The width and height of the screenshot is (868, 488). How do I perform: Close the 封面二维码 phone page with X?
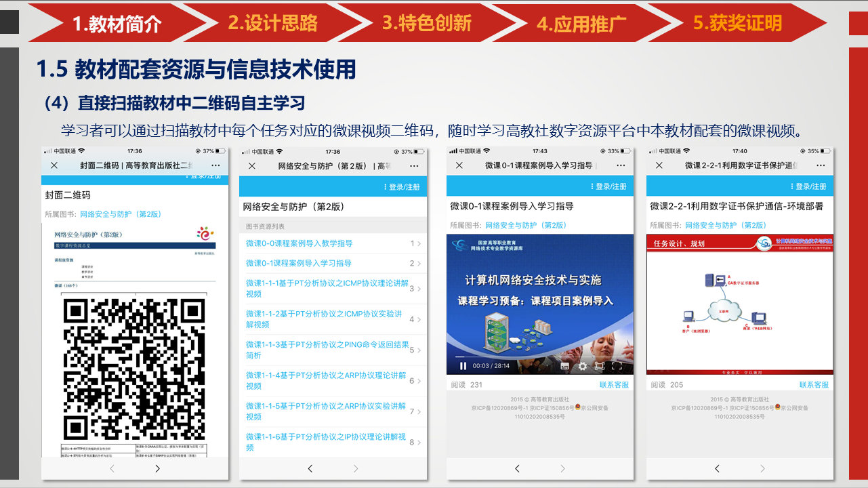pos(54,165)
